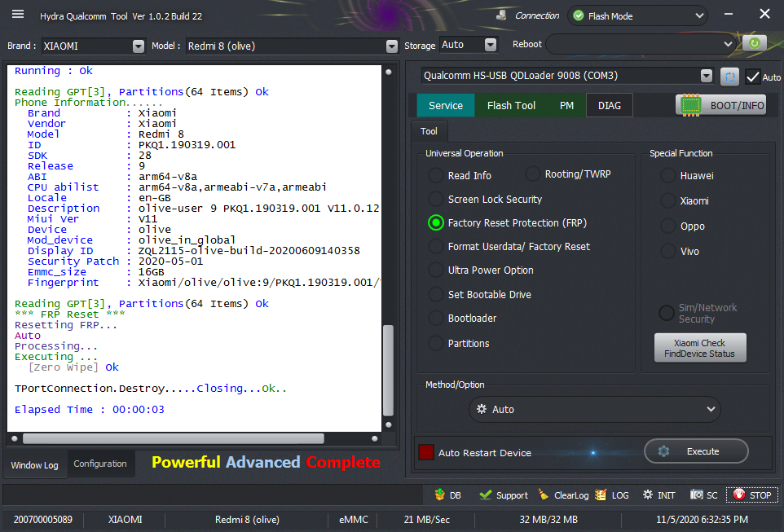Click the green reboot button icon

[x=754, y=43]
